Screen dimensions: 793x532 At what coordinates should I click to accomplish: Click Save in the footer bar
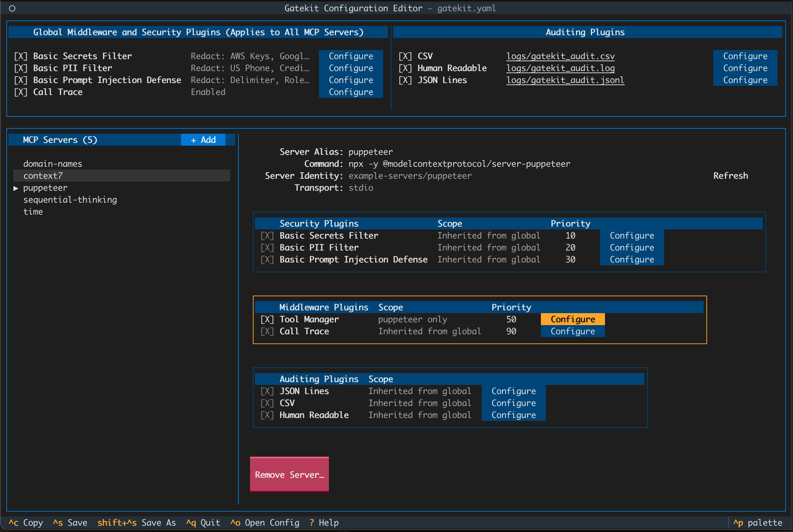pos(70,523)
